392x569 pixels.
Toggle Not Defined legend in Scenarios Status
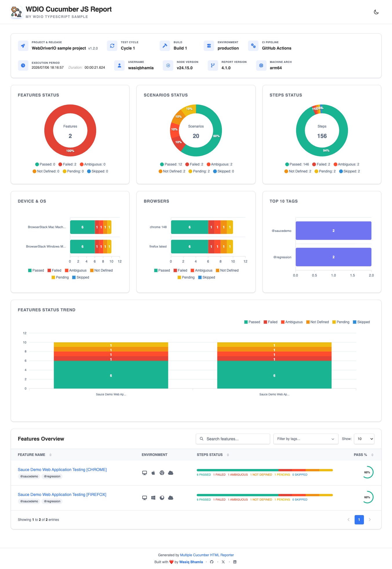pyautogui.click(x=172, y=171)
